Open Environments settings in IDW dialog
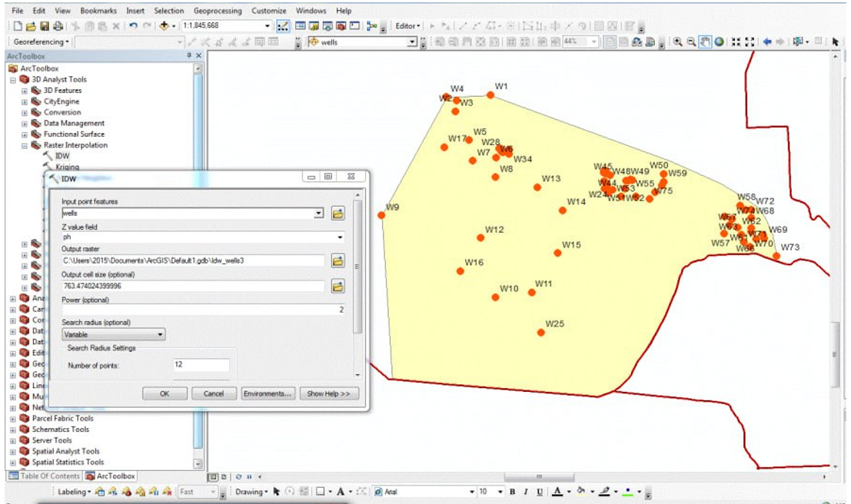This screenshot has height=504, width=851. [x=268, y=394]
